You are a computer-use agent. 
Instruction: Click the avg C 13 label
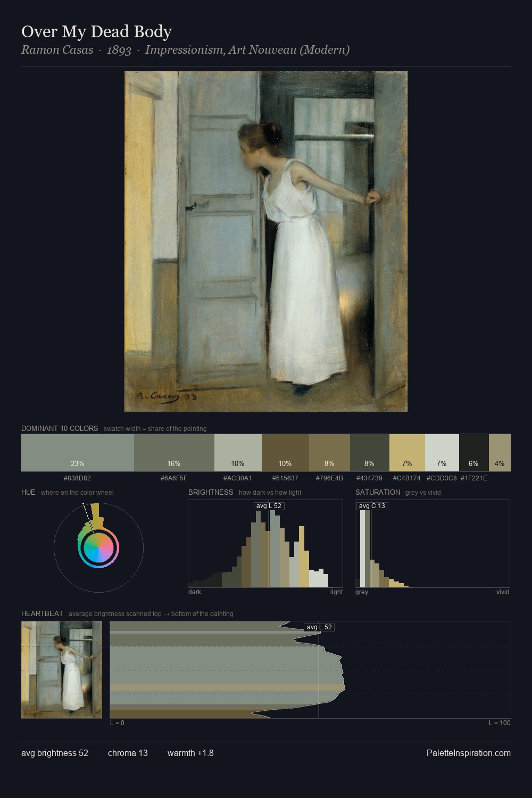pos(372,506)
